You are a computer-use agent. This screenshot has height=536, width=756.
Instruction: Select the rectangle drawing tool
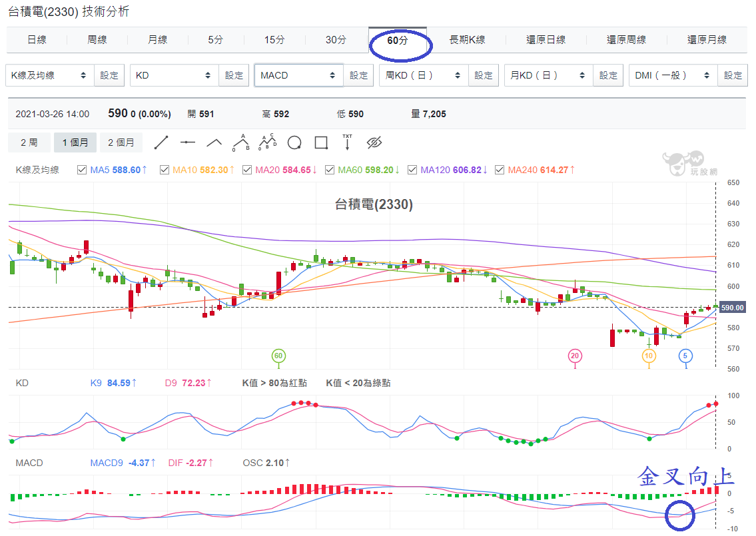click(321, 142)
